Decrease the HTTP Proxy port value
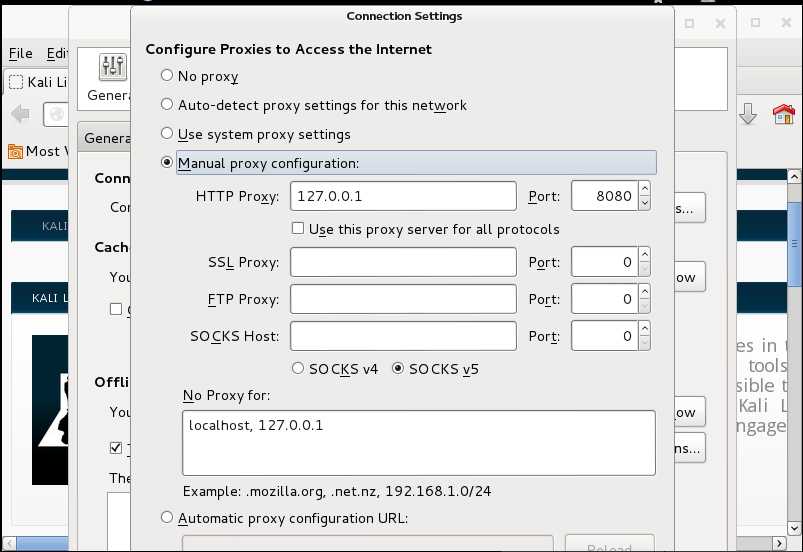This screenshot has width=803, height=552. click(x=645, y=203)
